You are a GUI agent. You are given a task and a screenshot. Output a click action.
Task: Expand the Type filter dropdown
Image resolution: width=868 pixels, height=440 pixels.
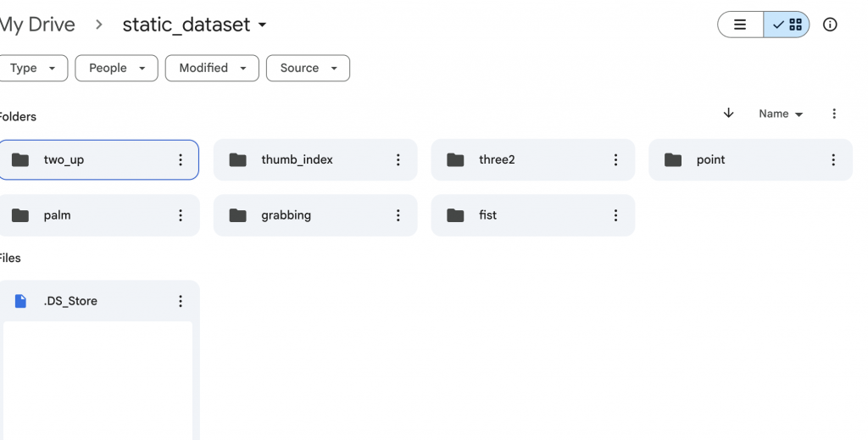[x=33, y=68]
